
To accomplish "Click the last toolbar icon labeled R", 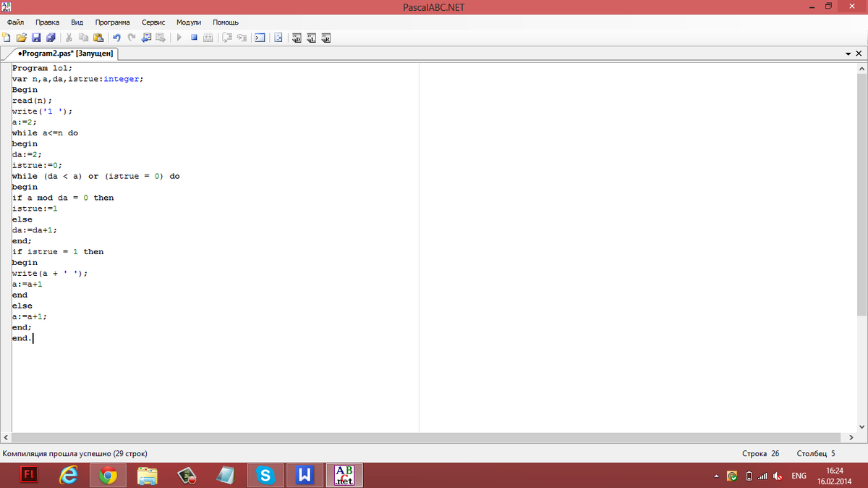I will [x=326, y=38].
